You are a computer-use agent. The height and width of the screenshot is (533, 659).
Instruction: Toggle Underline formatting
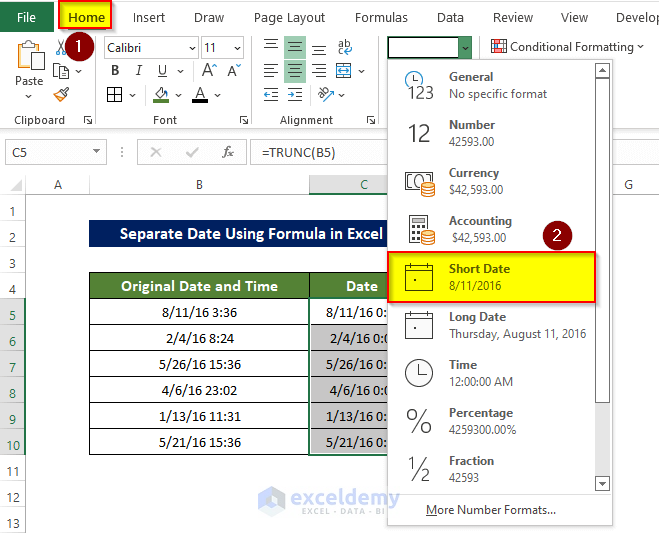coord(162,71)
